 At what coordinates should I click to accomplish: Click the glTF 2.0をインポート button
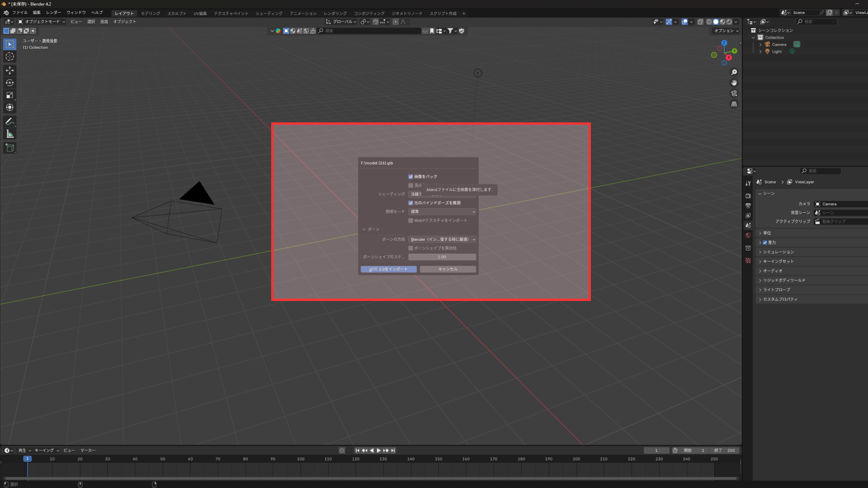pyautogui.click(x=388, y=269)
